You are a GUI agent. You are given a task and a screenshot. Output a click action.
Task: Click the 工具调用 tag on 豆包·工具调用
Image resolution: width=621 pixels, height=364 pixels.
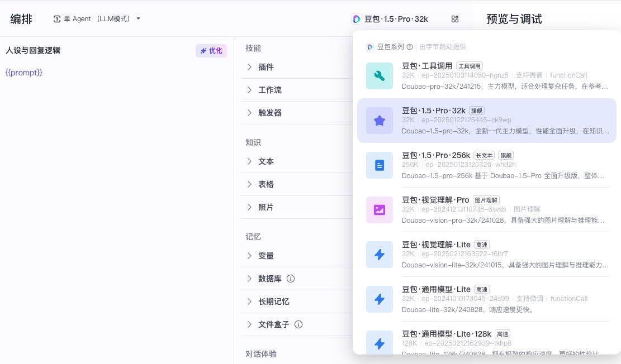470,66
